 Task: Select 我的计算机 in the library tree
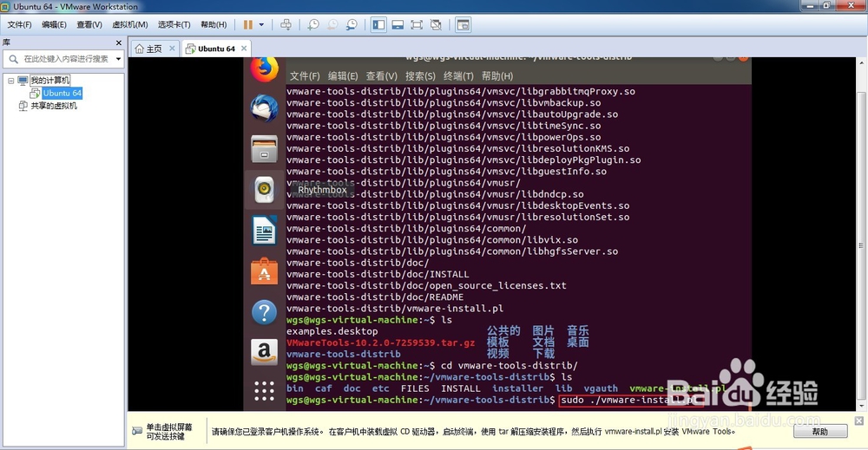[x=49, y=81]
